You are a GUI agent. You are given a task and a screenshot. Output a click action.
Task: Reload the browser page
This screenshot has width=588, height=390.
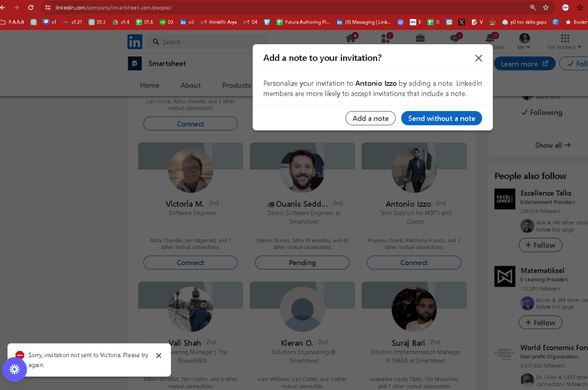[30, 7]
